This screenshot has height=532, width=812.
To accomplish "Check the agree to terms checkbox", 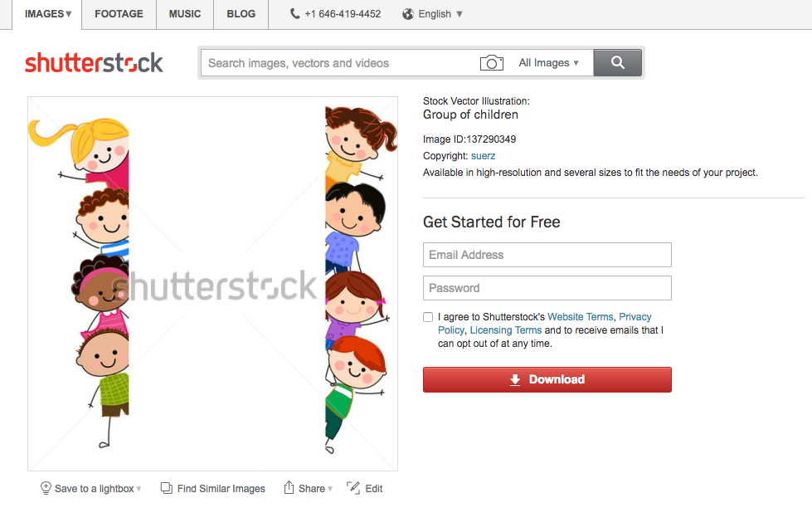I will [x=428, y=317].
